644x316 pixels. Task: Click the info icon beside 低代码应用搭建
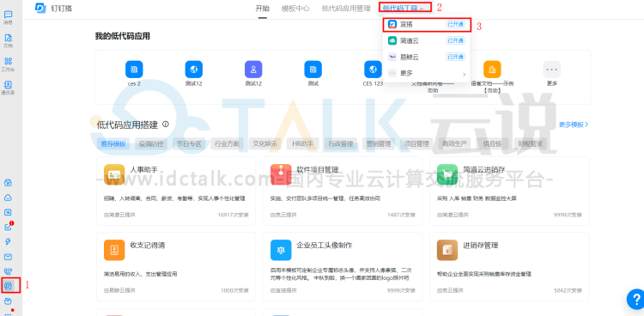[x=166, y=125]
